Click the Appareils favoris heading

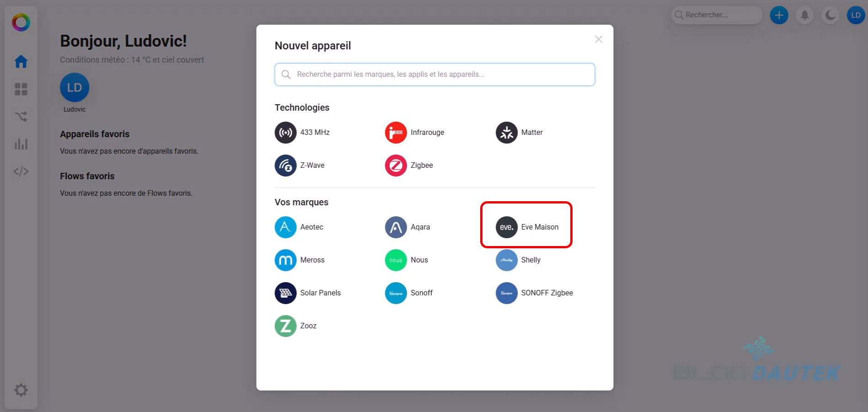pos(95,134)
